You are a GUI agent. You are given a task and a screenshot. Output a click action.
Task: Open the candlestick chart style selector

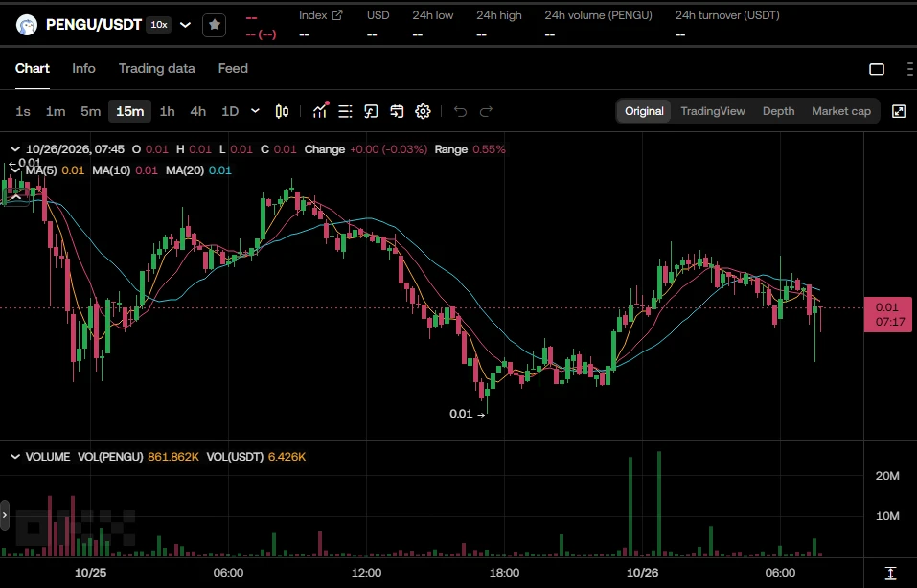[282, 111]
